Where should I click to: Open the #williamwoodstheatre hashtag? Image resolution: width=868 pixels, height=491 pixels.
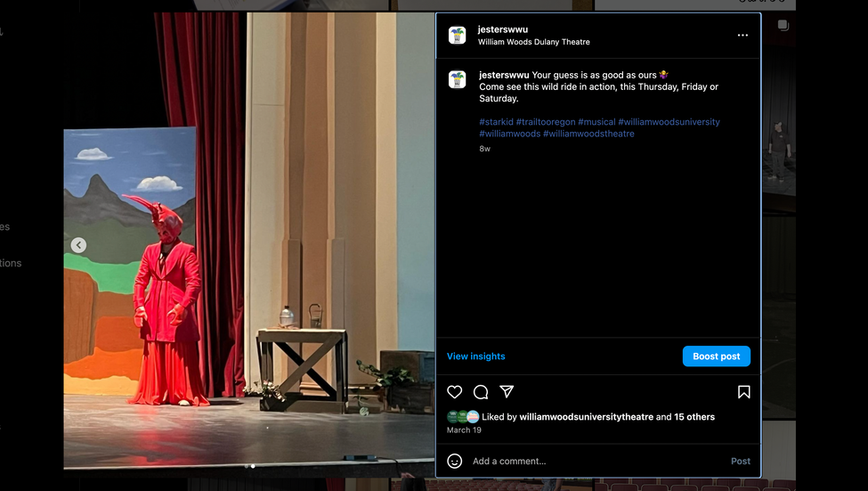pos(588,134)
